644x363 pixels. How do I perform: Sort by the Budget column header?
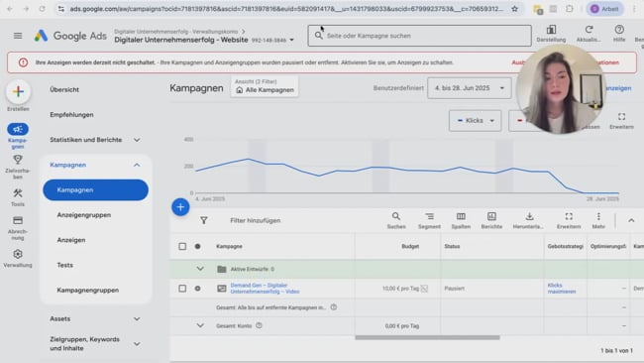[x=410, y=246]
